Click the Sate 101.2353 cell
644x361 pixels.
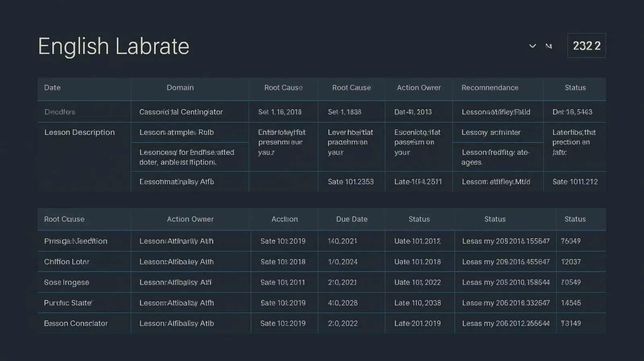[x=351, y=182]
